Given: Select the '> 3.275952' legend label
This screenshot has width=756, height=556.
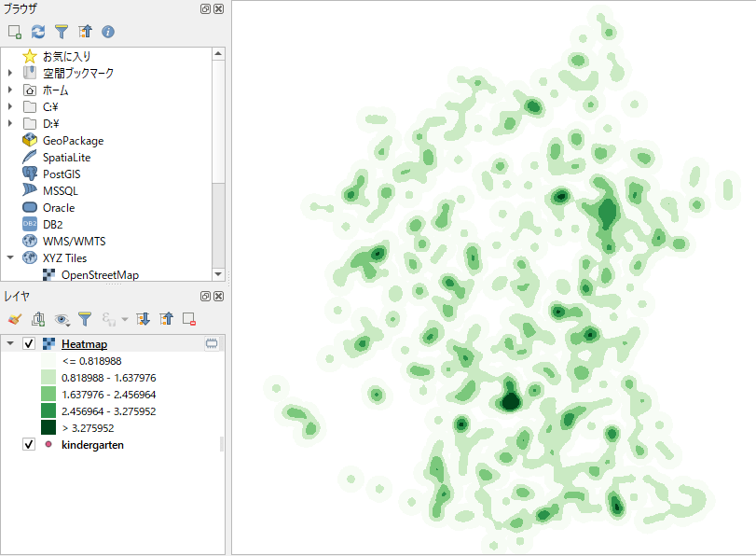Looking at the screenshot, I should tap(89, 428).
